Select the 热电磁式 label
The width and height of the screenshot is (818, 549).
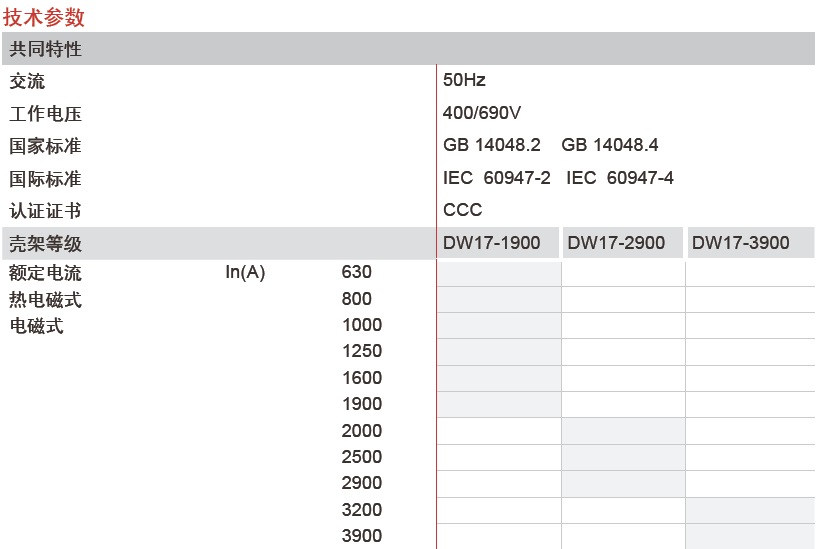point(45,300)
